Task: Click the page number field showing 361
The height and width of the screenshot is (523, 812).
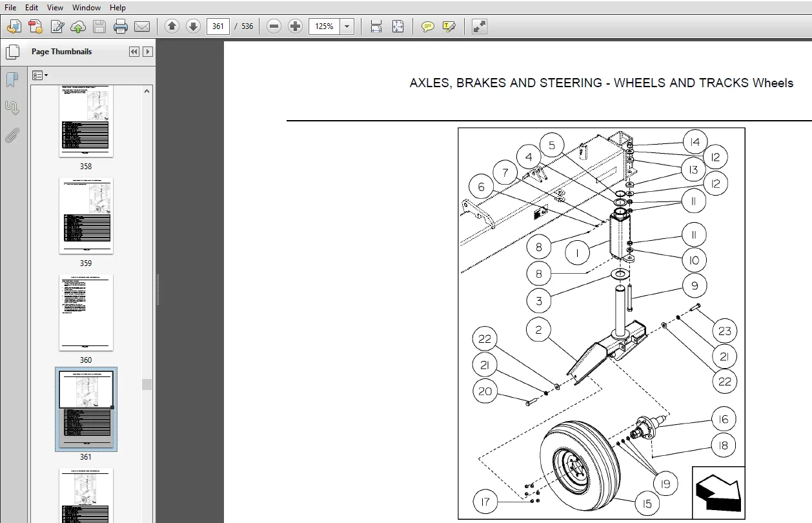Action: [218, 26]
